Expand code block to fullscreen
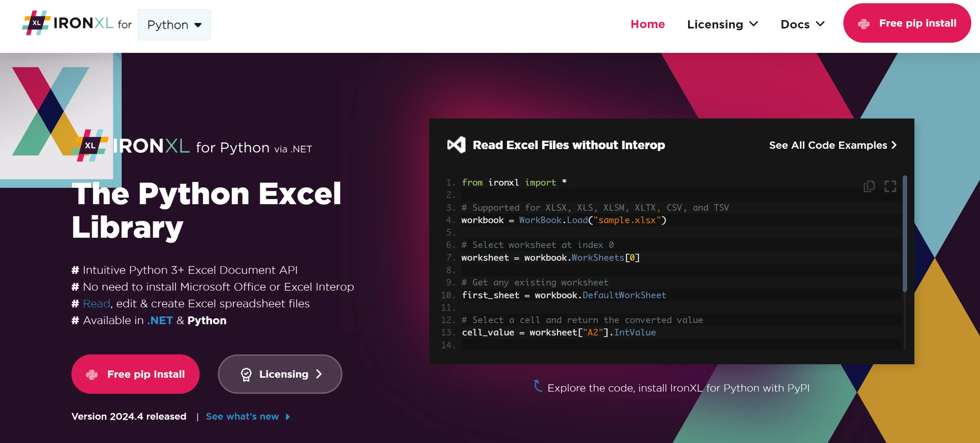The width and height of the screenshot is (980, 443). 890,186
